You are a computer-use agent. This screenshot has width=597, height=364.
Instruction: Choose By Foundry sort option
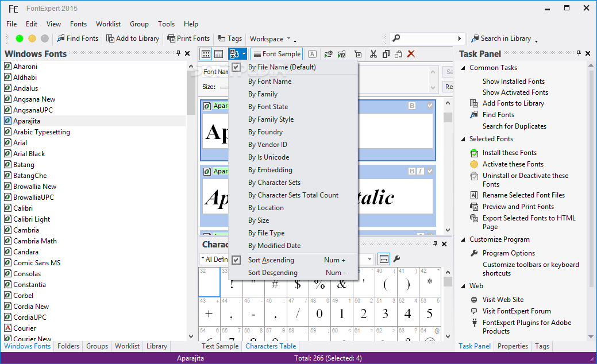click(293, 132)
